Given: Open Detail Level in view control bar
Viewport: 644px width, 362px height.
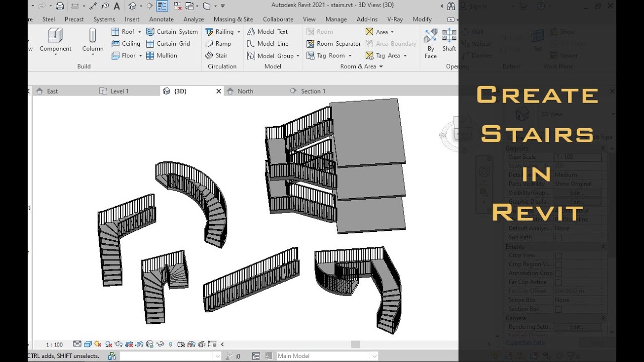Looking at the screenshot, I should 77,344.
